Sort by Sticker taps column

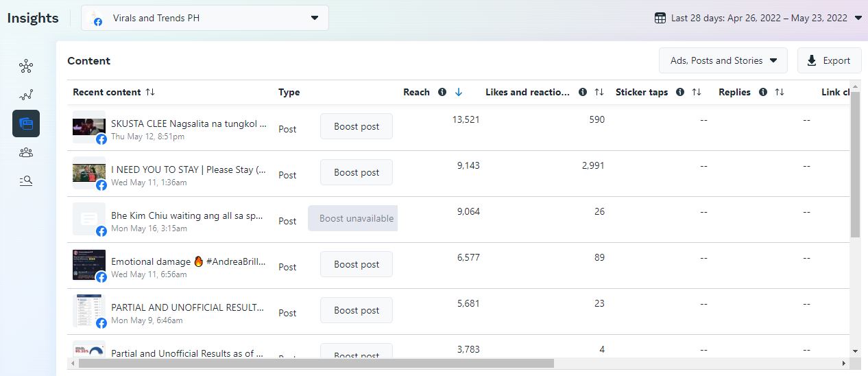click(x=697, y=92)
